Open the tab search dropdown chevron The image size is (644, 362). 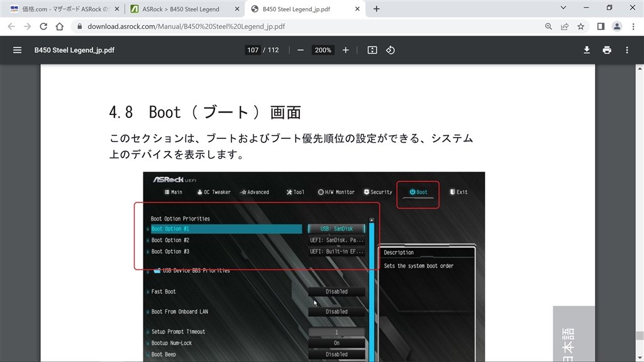pyautogui.click(x=563, y=8)
